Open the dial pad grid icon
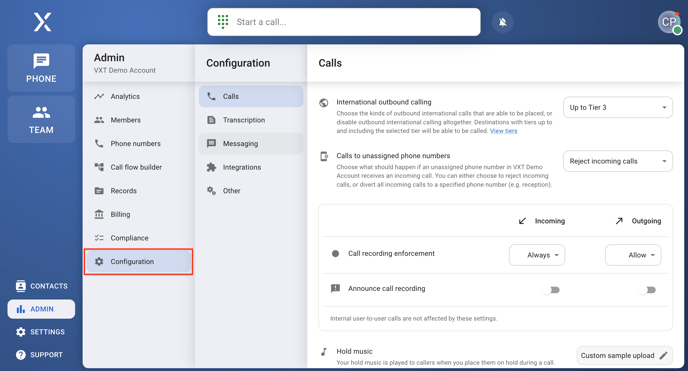 [x=223, y=21]
